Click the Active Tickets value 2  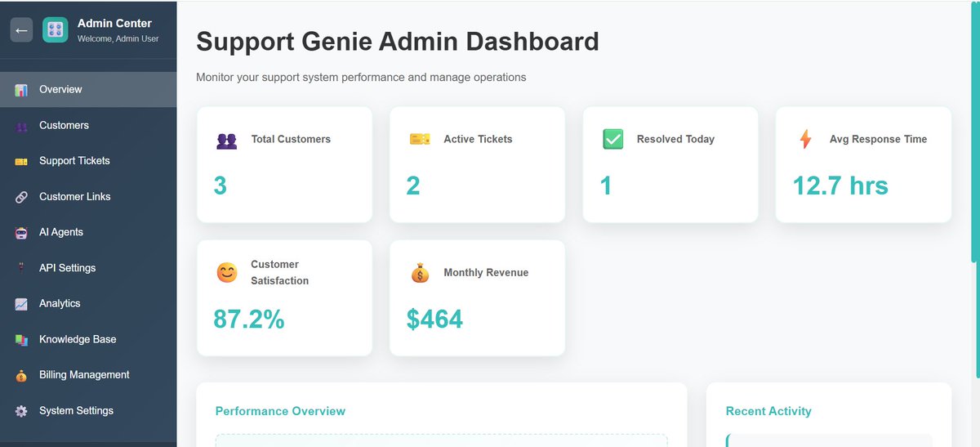pyautogui.click(x=413, y=186)
